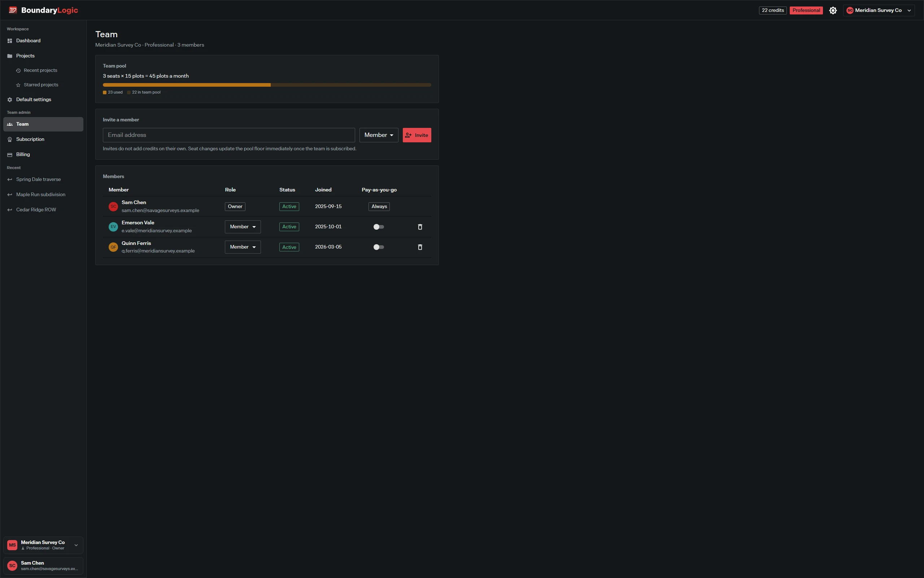Click the Pay-as-you-go column header
924x578 pixels.
pyautogui.click(x=379, y=190)
